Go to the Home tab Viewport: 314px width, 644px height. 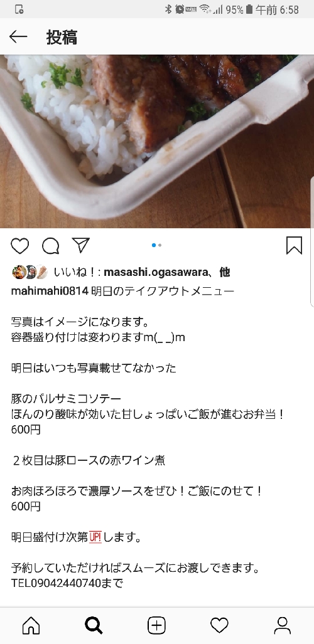(31, 626)
